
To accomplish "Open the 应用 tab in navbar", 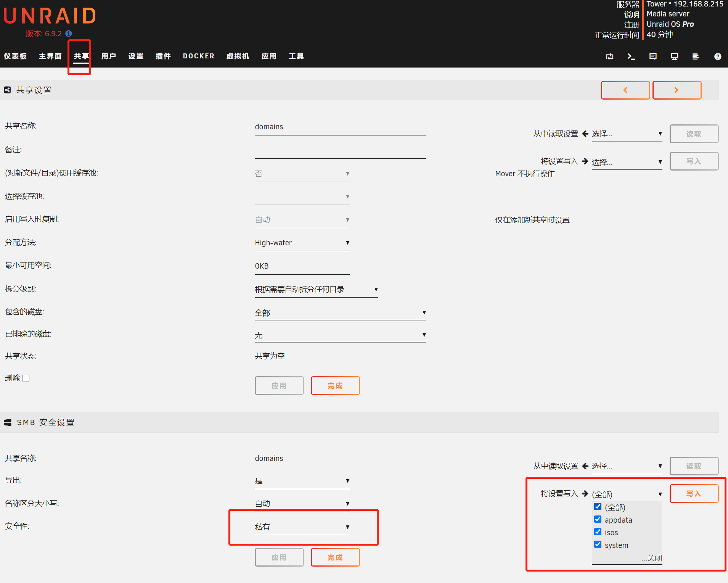I will click(269, 56).
